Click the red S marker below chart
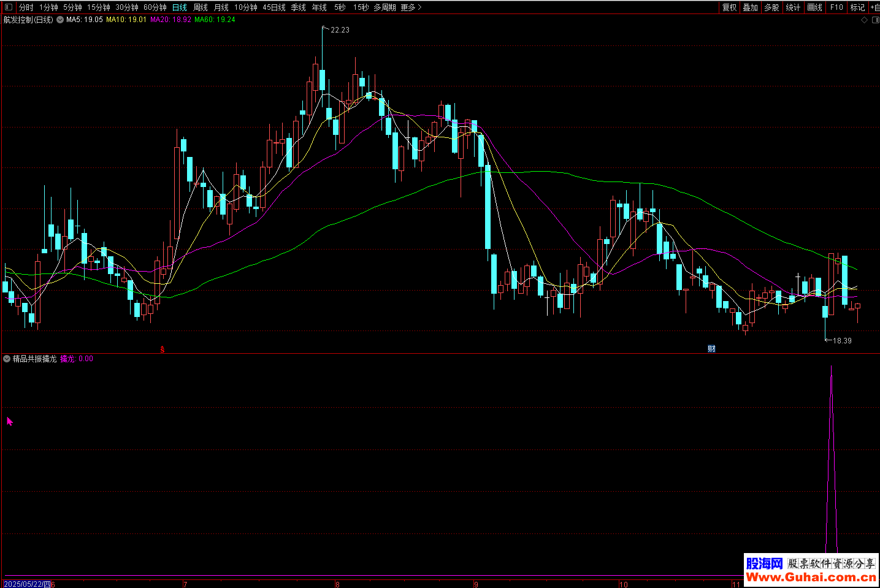Viewport: 880px width, 588px height. point(163,349)
